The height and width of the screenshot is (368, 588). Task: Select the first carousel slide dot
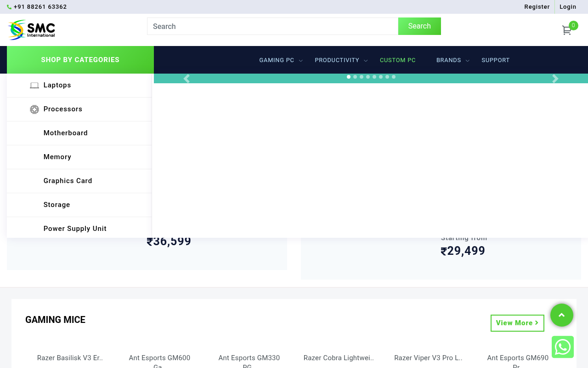click(x=349, y=77)
